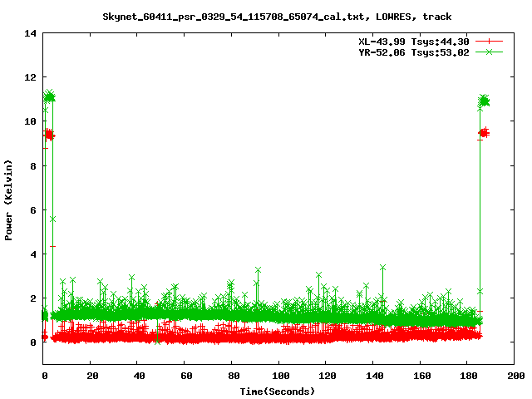Image resolution: width=532 pixels, height=399 pixels.
Task: Click the x-axis tick label 160
Action: click(x=421, y=376)
